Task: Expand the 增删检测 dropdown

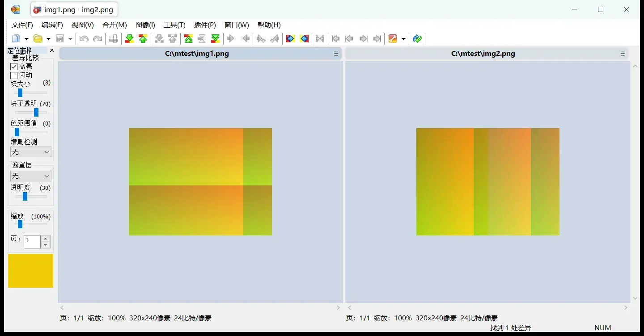Action: click(31, 152)
